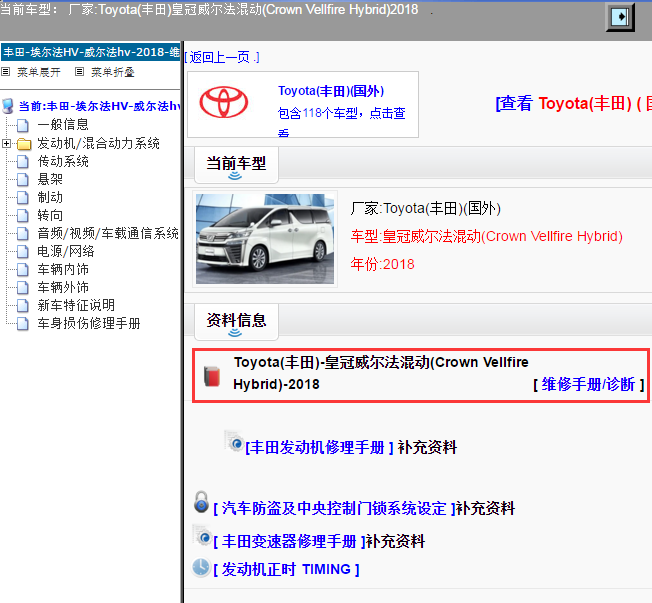
Task: Click the arrow panel toggle icon top-right
Action: click(x=620, y=17)
